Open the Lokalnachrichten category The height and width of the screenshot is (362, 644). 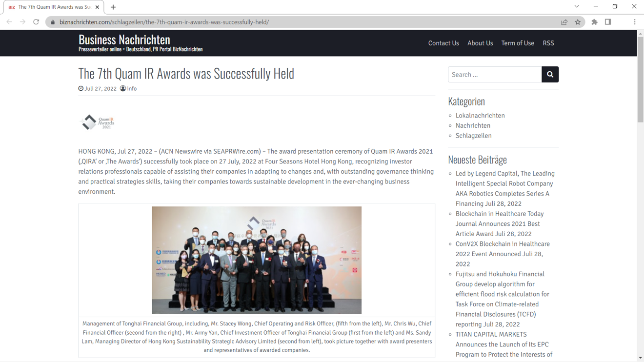click(480, 116)
